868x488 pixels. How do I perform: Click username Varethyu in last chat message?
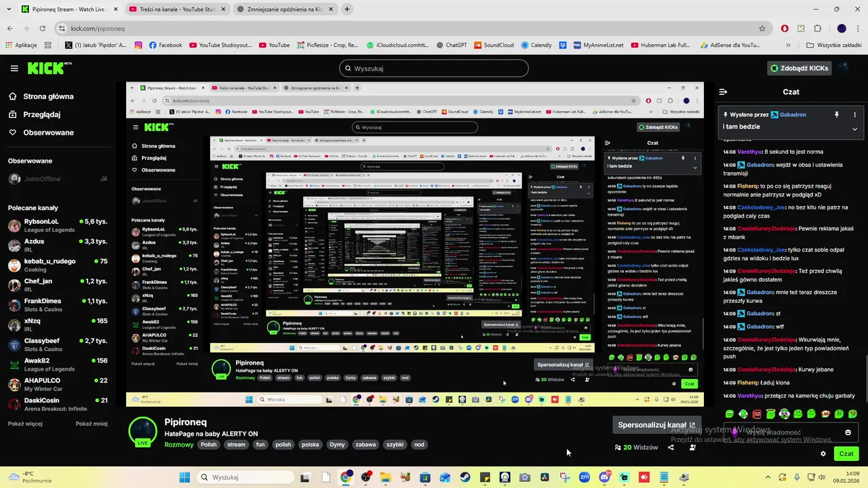[x=749, y=396]
